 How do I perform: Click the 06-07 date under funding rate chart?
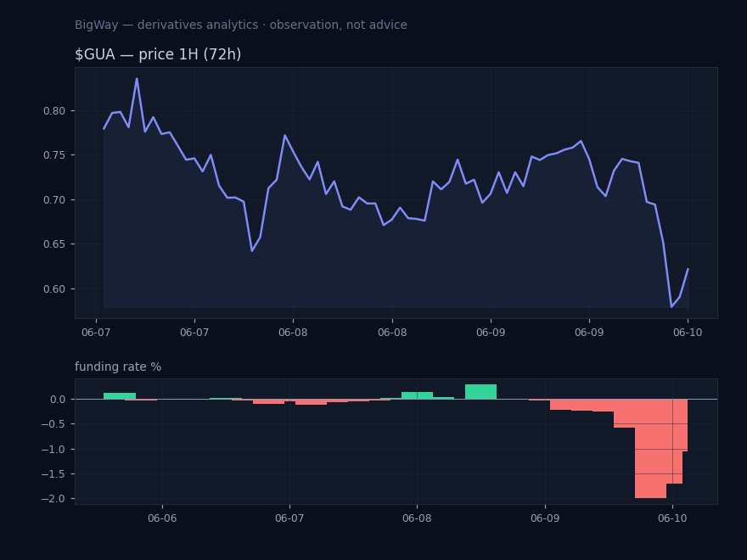click(289, 518)
